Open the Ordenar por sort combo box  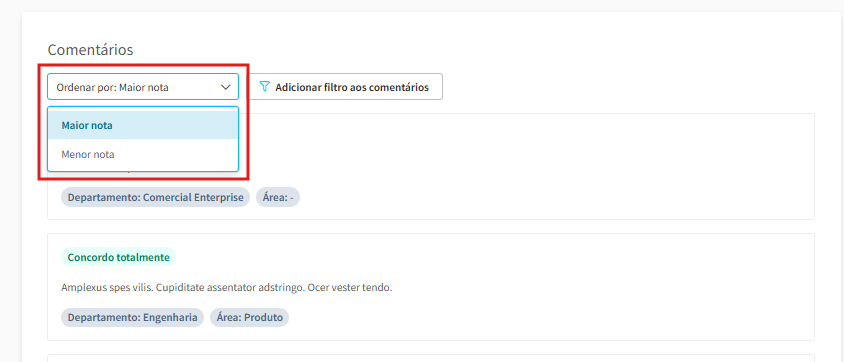coord(143,87)
